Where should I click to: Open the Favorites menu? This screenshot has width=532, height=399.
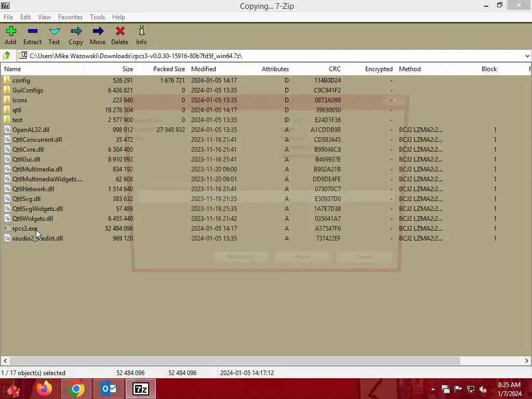coord(70,17)
